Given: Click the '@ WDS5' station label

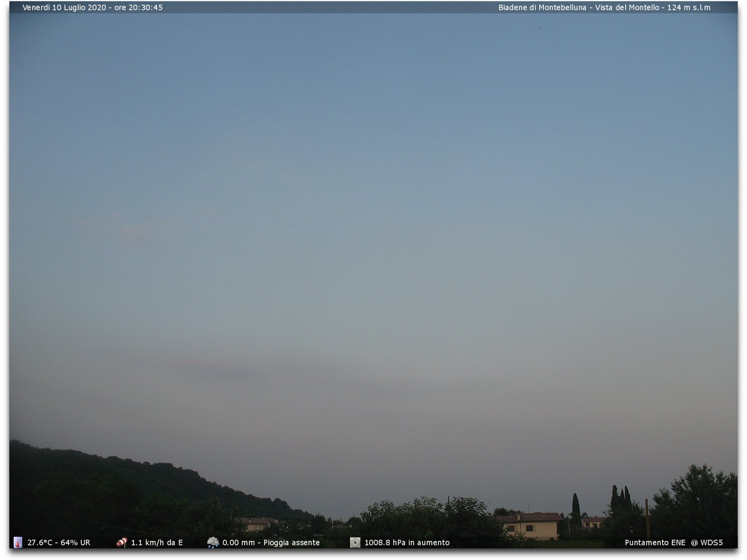Looking at the screenshot, I should point(707,543).
